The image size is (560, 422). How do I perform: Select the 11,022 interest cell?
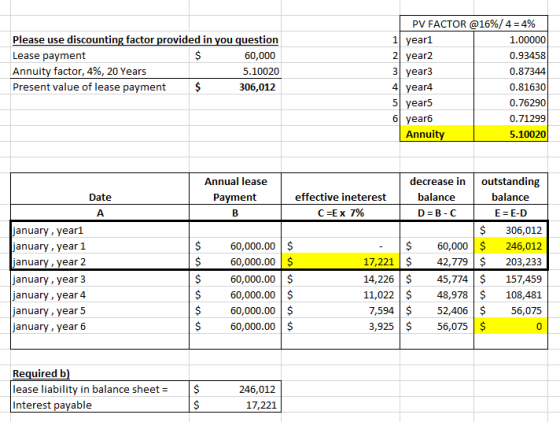341,295
